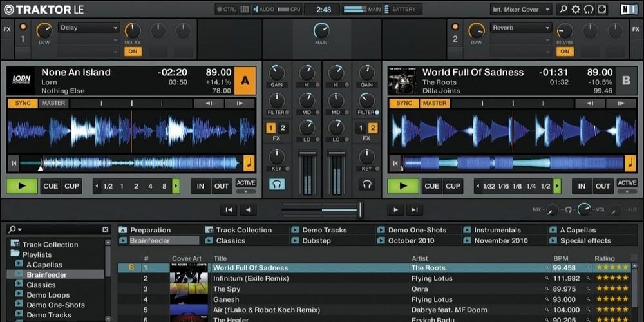Screen dimensions: 644x322
Task: Click Deck A headphone cue icon in mixer
Action: pyautogui.click(x=277, y=184)
